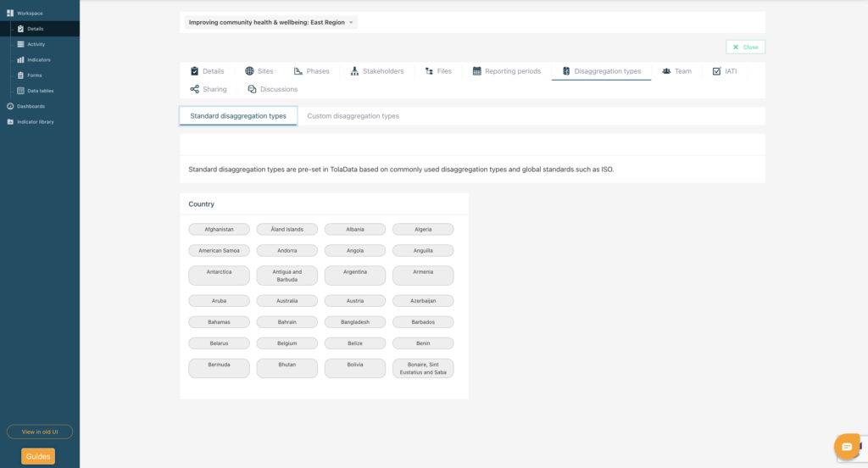This screenshot has height=468, width=868.
Task: Open the project selector dropdown arrow
Action: point(351,23)
